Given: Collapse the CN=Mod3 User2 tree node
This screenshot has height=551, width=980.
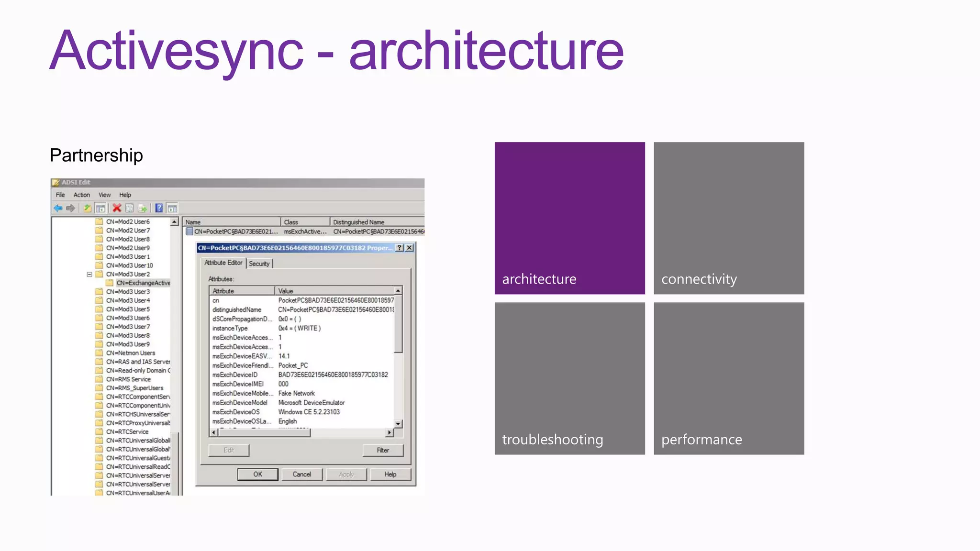Looking at the screenshot, I should coord(89,274).
